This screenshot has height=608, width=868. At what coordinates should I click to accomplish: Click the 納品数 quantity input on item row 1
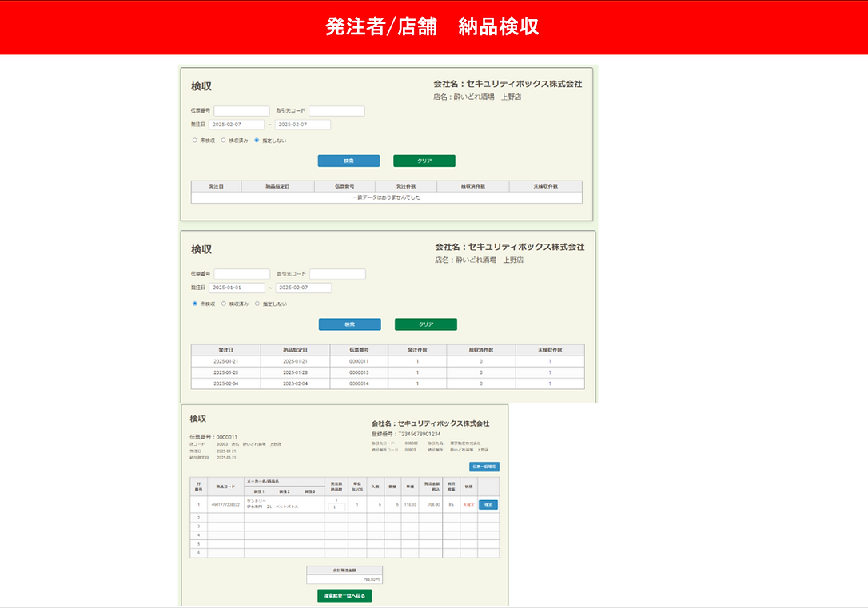pyautogui.click(x=336, y=507)
